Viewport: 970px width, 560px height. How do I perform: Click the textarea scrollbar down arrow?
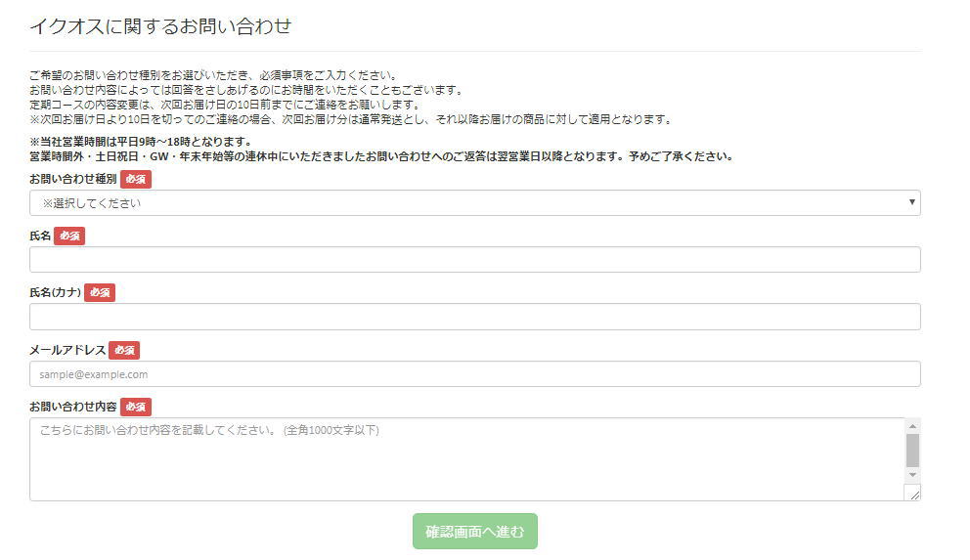[912, 475]
